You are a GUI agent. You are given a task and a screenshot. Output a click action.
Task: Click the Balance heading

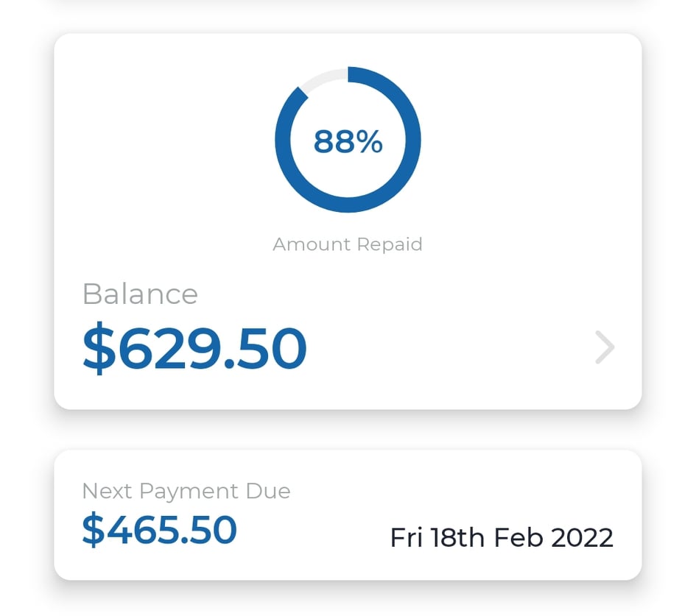140,294
